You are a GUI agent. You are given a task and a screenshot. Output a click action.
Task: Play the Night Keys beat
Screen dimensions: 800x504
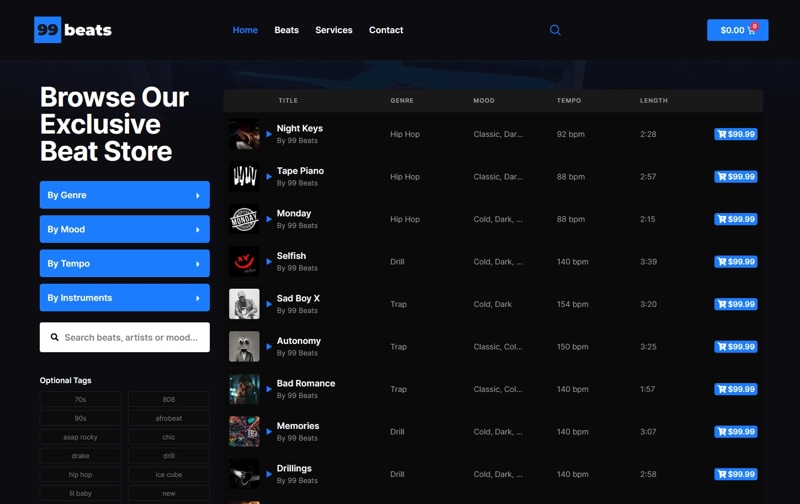tap(269, 134)
